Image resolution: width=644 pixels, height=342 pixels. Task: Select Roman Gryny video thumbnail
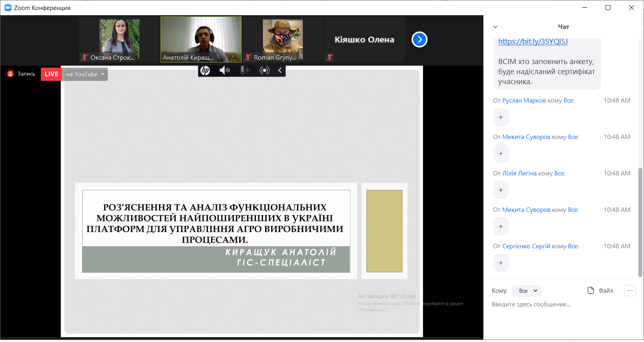coord(283,39)
